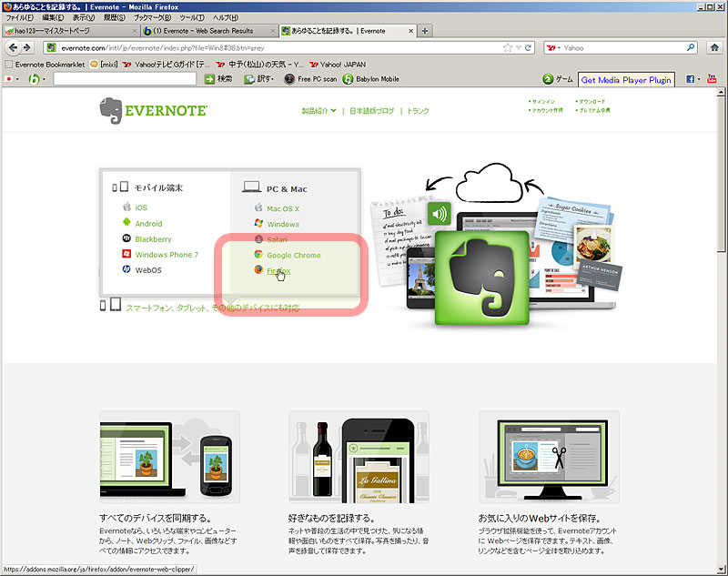Open the YouTube toolbar icon
Image resolution: width=728 pixels, height=576 pixels.
click(x=712, y=79)
